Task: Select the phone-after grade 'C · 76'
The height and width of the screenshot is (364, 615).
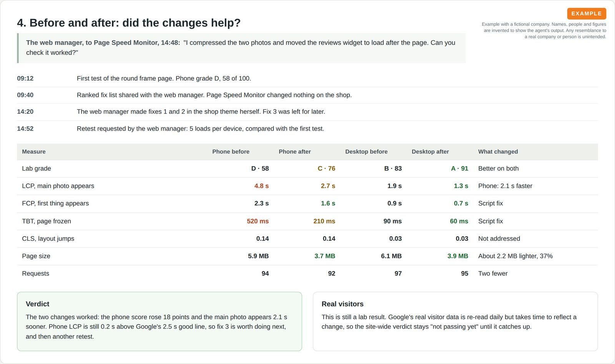Action: coord(326,169)
